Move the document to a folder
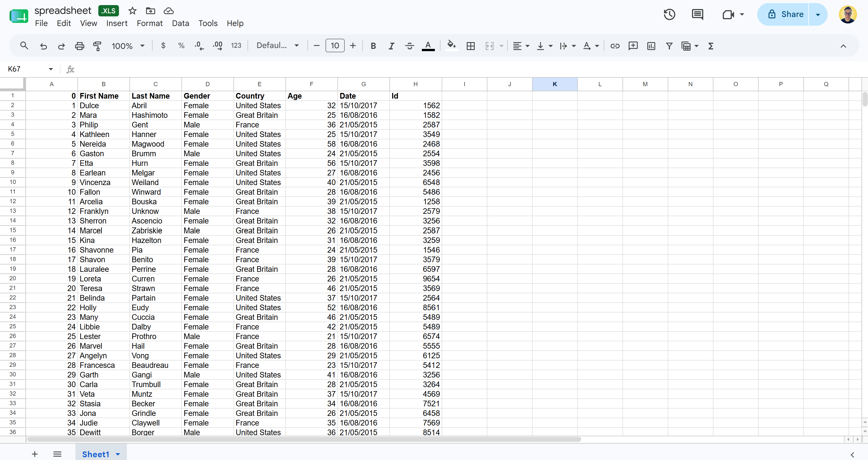 150,11
